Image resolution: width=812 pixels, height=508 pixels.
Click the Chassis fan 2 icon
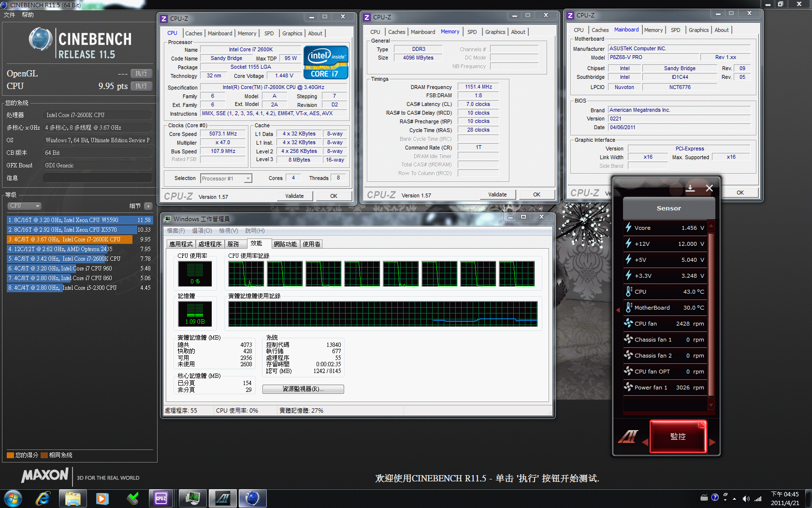628,355
